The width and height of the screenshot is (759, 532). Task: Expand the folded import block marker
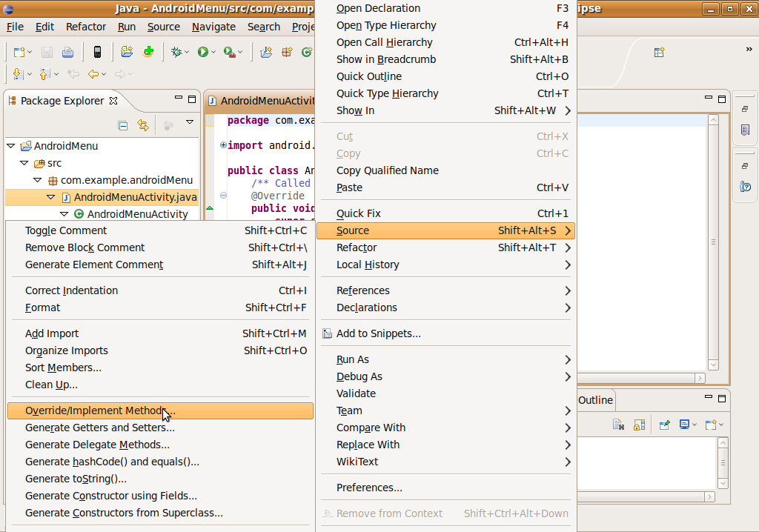pos(223,144)
